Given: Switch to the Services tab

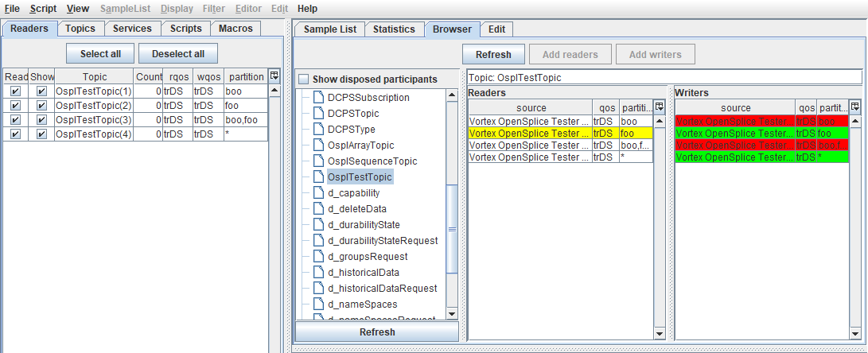Looking at the screenshot, I should pyautogui.click(x=132, y=29).
